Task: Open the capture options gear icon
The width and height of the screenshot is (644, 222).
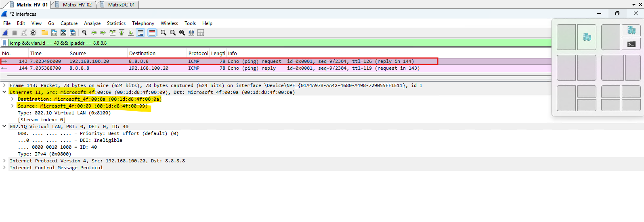Action: pyautogui.click(x=33, y=33)
